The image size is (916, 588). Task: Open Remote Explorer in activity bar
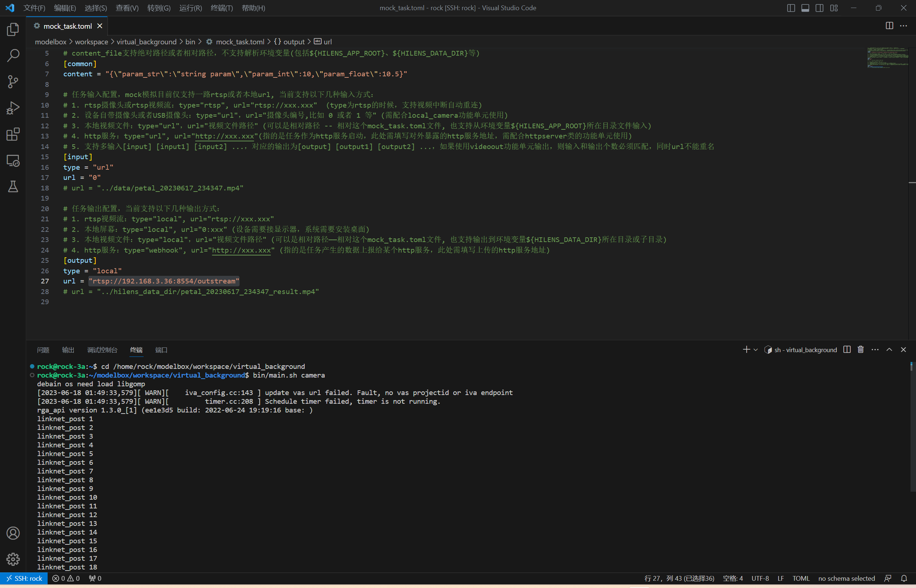click(x=13, y=161)
